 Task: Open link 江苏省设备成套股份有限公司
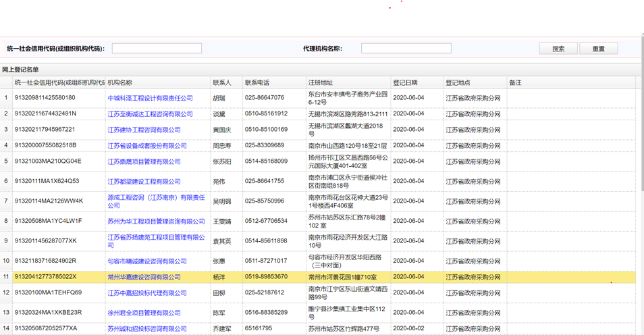tap(147, 146)
